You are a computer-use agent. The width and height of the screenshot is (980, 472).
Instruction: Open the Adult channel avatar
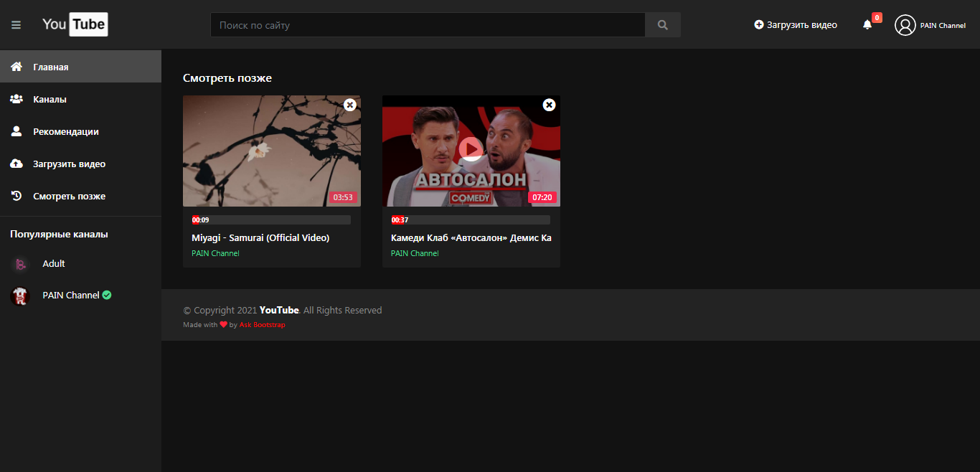coord(20,264)
